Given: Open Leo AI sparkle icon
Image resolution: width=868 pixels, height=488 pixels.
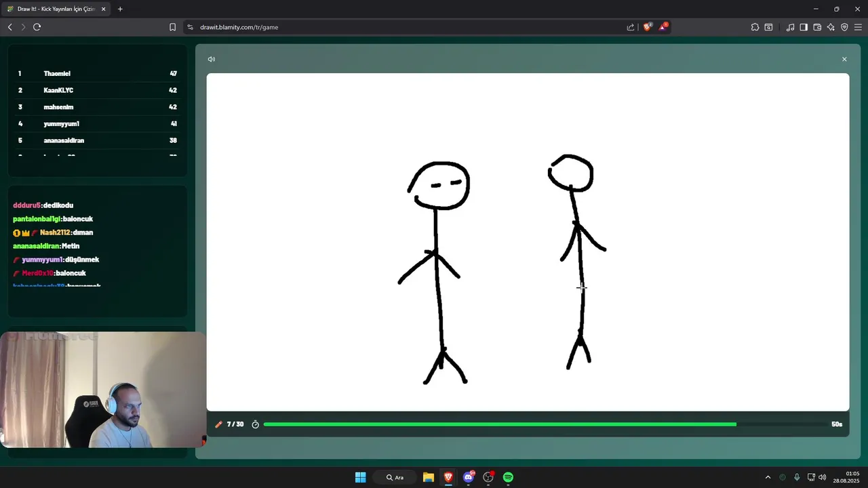Looking at the screenshot, I should pos(831,27).
